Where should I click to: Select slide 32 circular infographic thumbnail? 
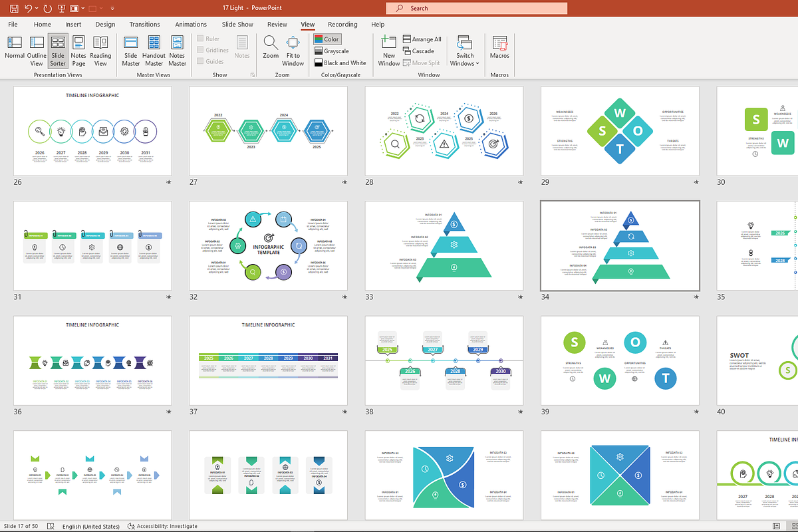[268, 246]
